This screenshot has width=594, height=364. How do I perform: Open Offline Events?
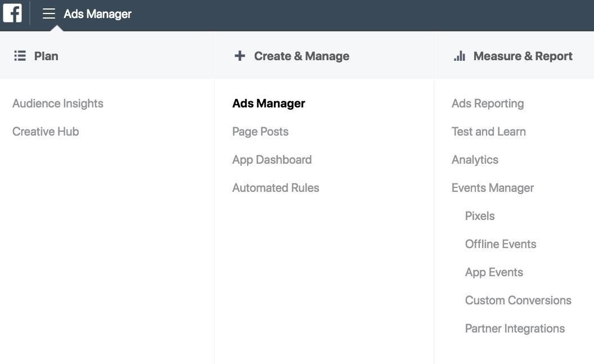pos(500,244)
